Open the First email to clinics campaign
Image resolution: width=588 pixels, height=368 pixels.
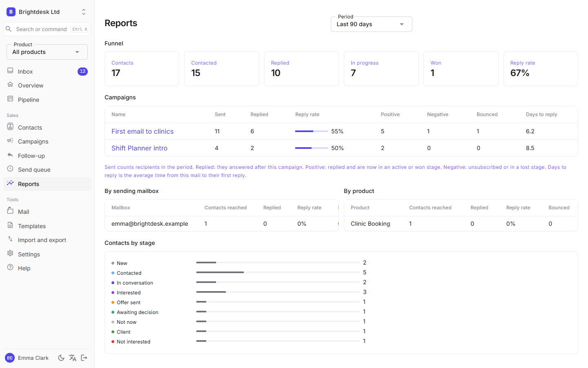coord(143,131)
